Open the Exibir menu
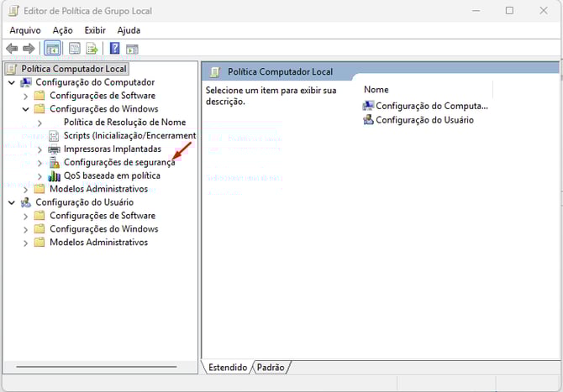The width and height of the screenshot is (563, 392). point(95,30)
